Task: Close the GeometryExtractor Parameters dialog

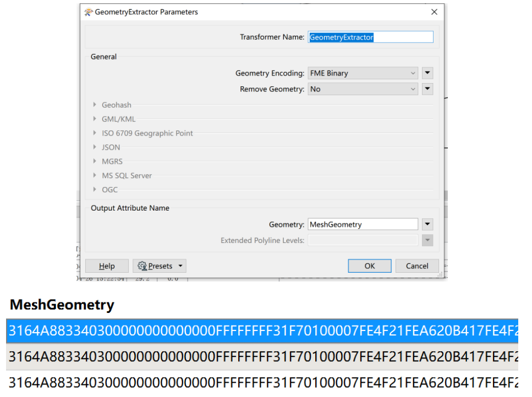Action: pos(434,12)
